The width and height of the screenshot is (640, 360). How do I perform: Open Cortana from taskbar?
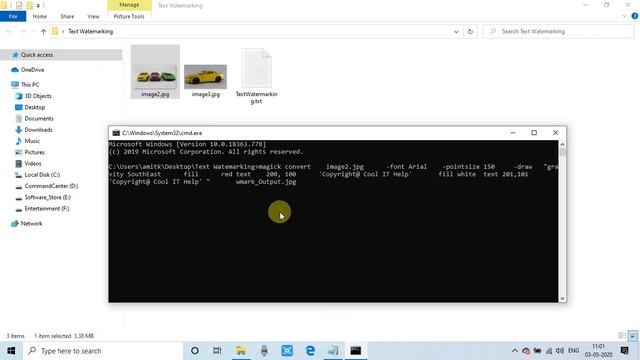[195, 351]
